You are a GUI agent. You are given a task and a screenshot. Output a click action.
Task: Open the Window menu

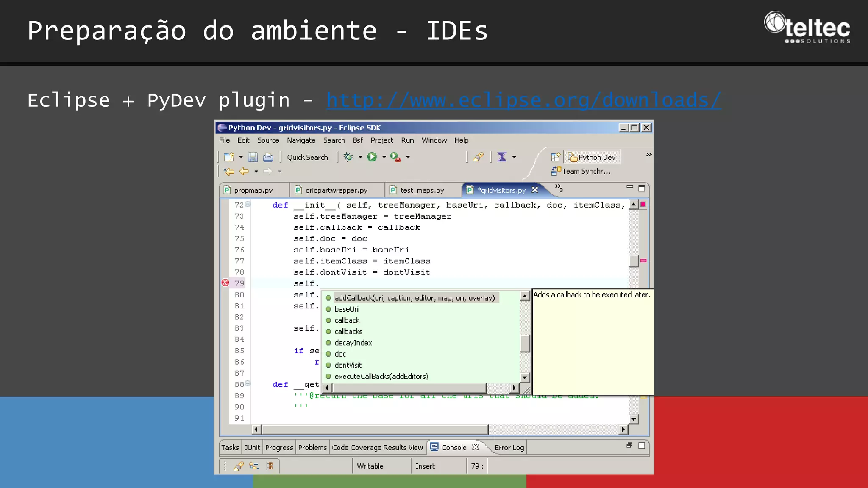coord(434,140)
